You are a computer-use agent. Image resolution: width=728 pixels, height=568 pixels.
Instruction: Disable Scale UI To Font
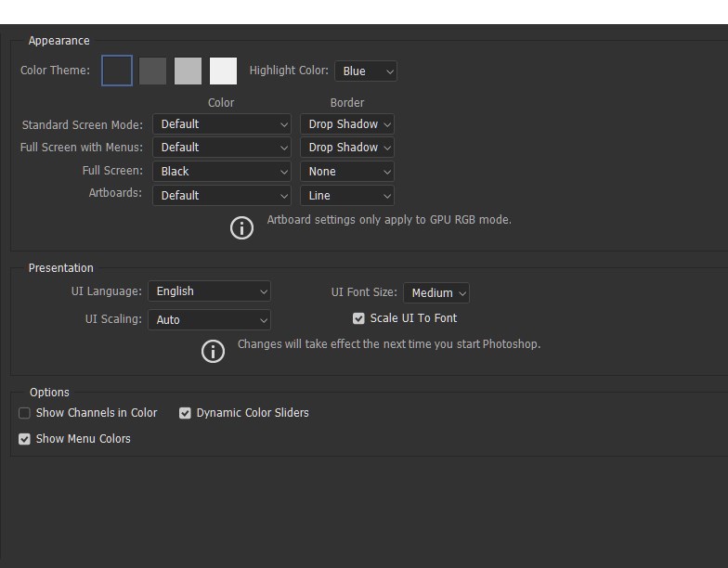tap(359, 318)
